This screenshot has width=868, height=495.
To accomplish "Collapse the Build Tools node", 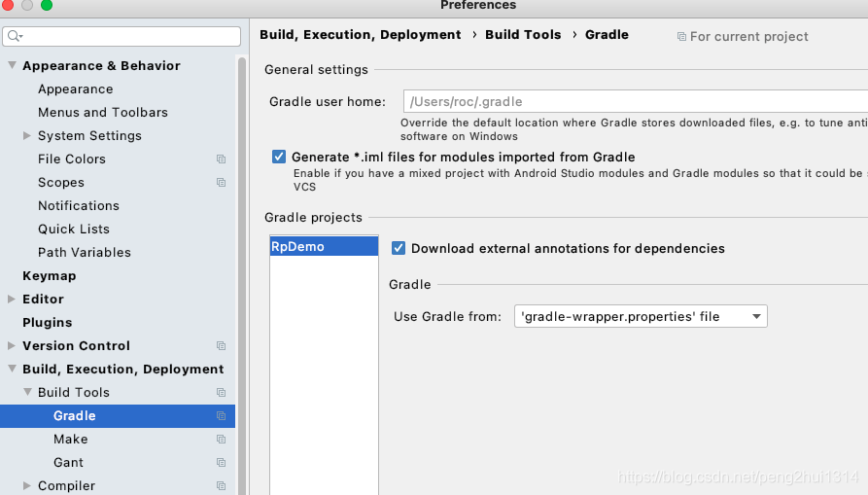I will click(26, 392).
